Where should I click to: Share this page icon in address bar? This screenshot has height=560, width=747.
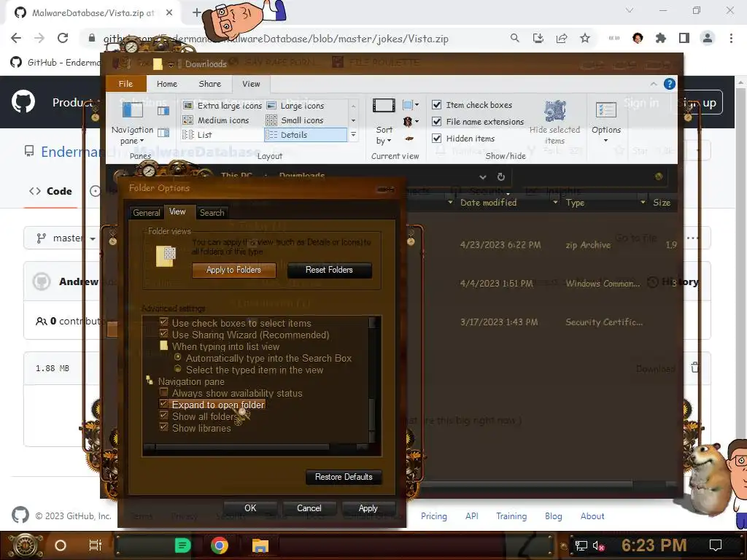[x=562, y=38]
